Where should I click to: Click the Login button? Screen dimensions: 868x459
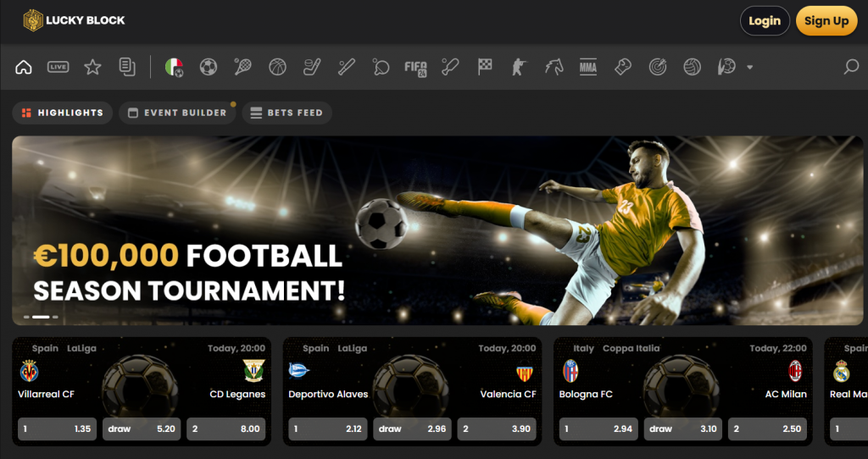point(765,21)
